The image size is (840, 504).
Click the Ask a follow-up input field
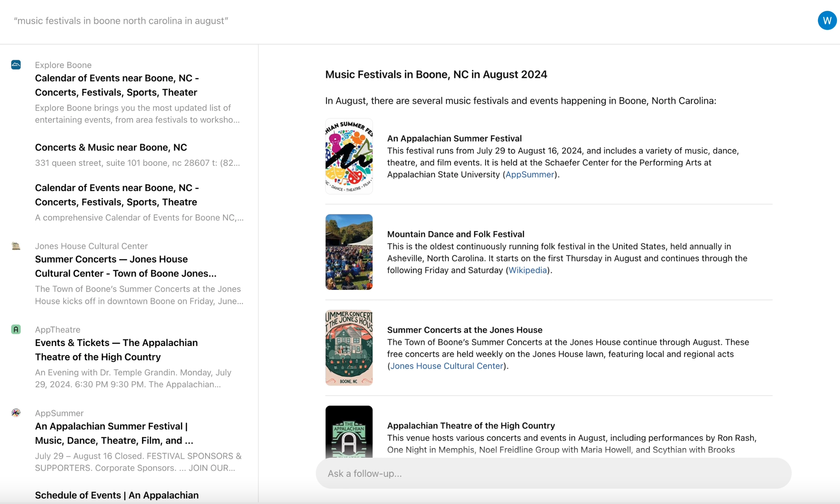tap(553, 473)
